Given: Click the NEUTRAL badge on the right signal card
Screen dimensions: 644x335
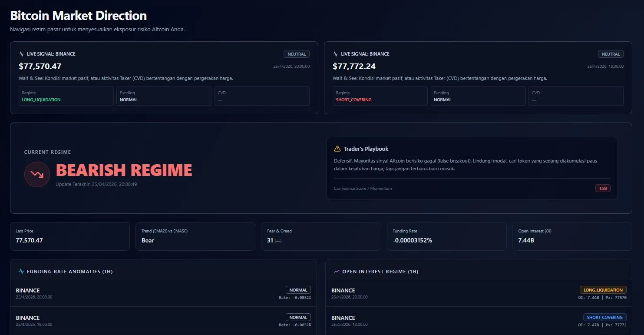Looking at the screenshot, I should [611, 53].
